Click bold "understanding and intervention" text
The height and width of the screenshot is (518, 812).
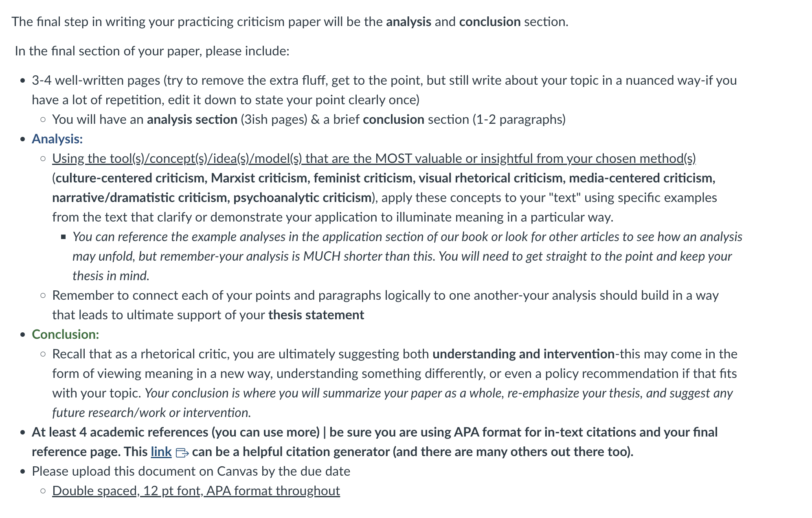click(523, 354)
